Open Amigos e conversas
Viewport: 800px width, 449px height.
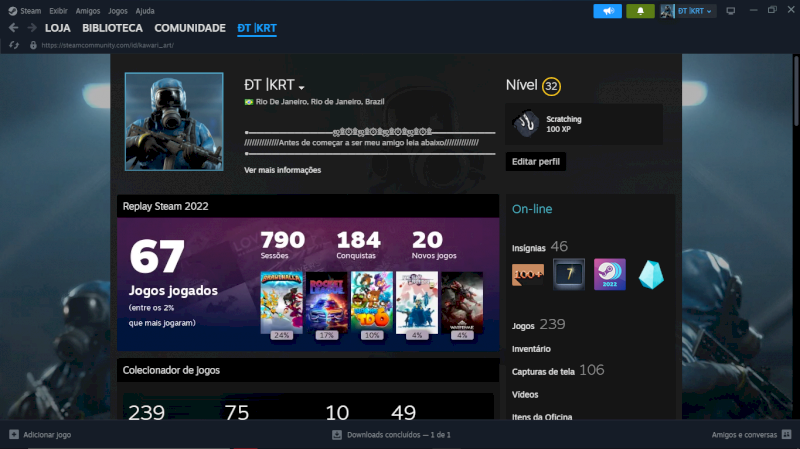(x=744, y=435)
